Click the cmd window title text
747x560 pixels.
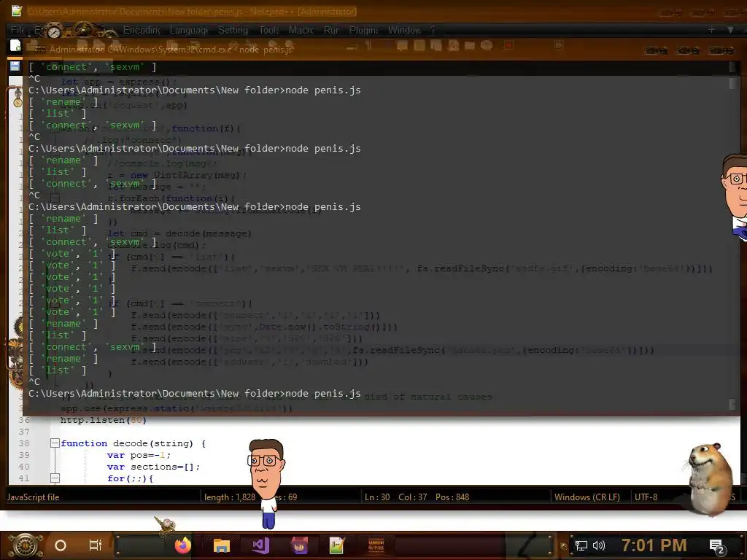pos(170,49)
